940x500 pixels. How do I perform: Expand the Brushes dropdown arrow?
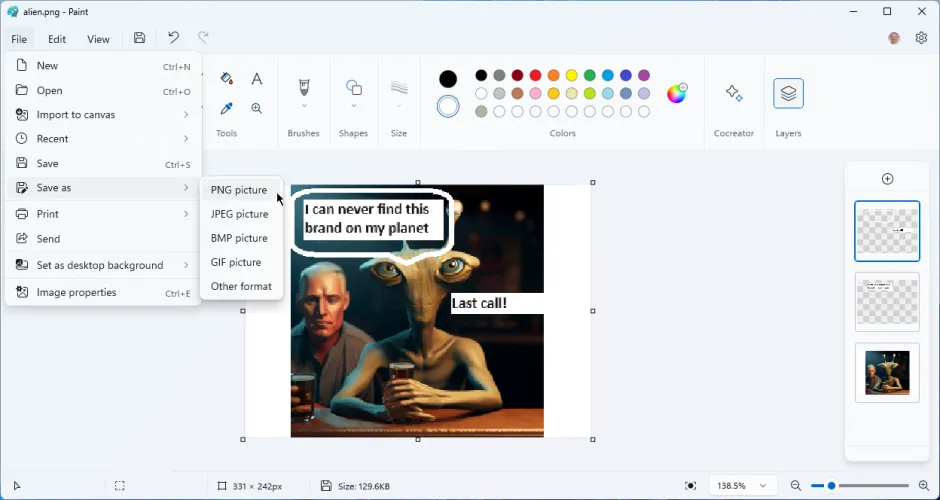pos(304,106)
